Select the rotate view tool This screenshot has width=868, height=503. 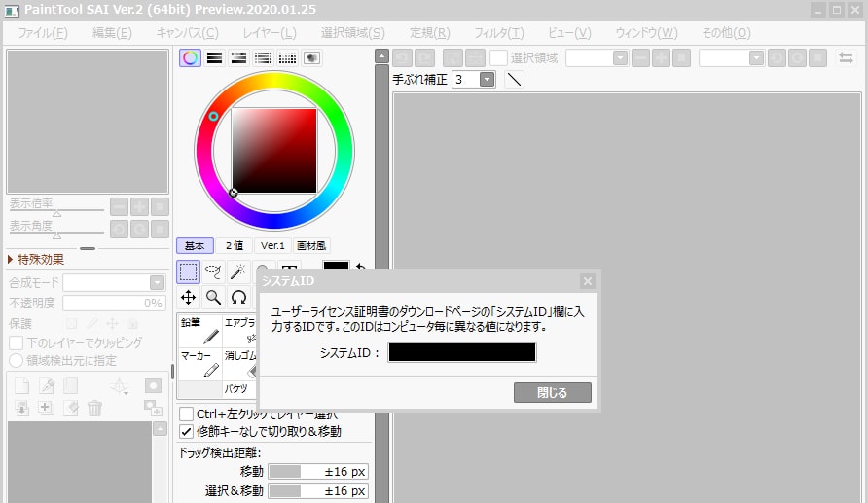(x=238, y=297)
